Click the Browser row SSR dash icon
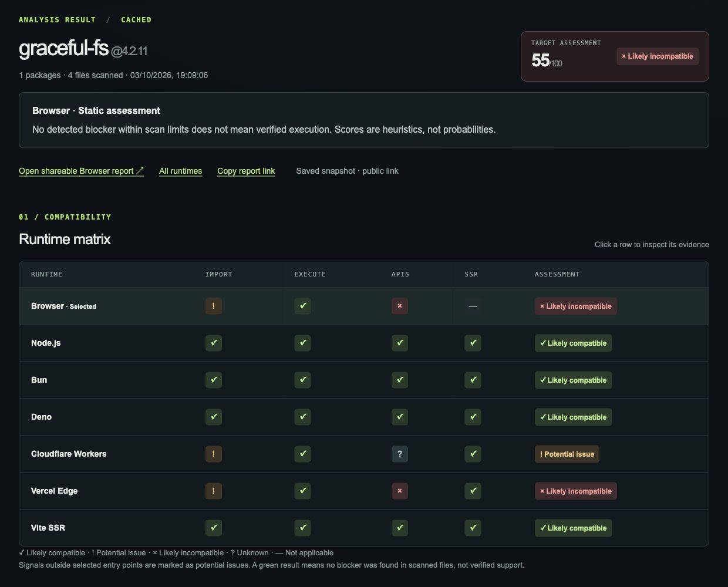728x587 pixels. pos(473,306)
